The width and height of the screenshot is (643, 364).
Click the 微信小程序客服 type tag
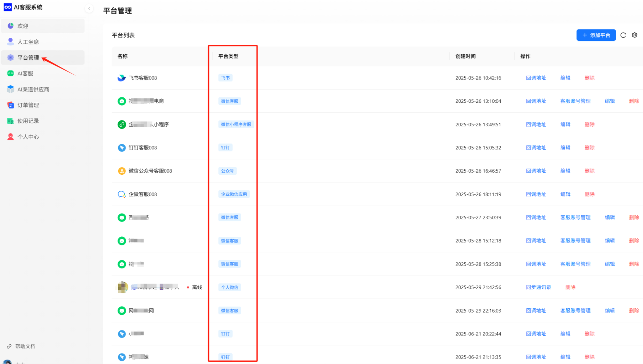coord(236,124)
